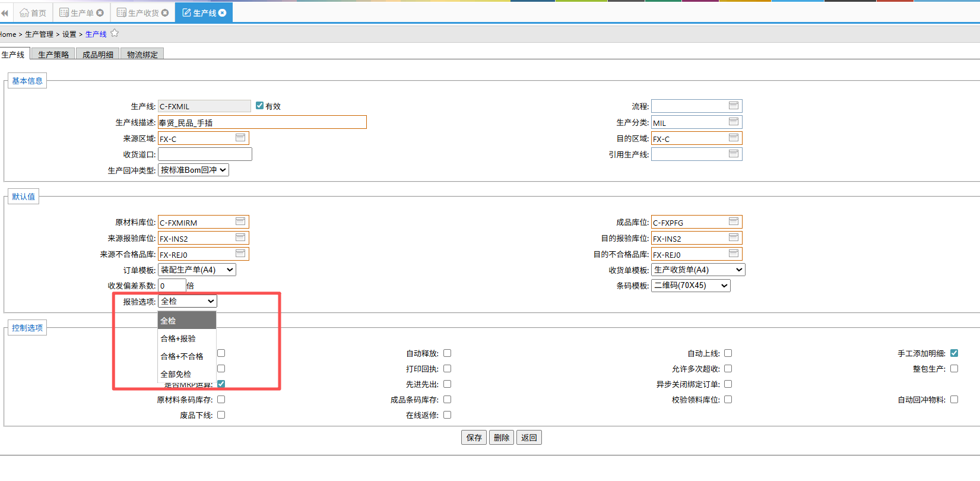Click the tabs scroll-left arrow icon

point(5,12)
